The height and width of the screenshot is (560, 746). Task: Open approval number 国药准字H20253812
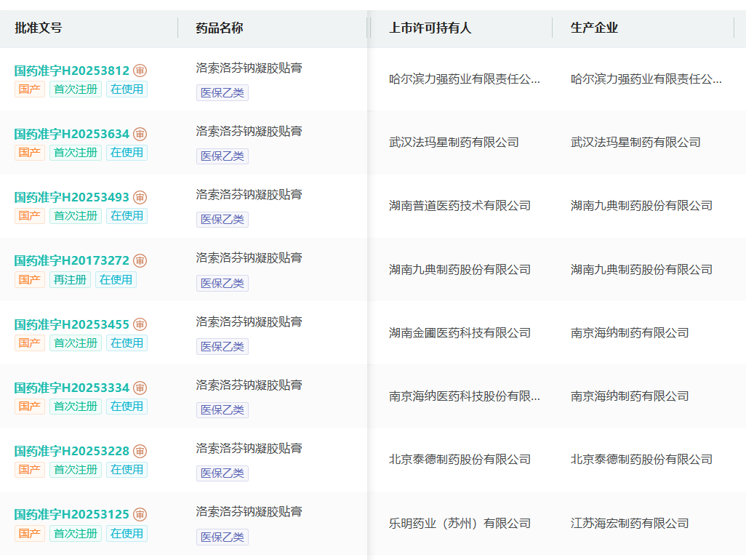tap(72, 71)
